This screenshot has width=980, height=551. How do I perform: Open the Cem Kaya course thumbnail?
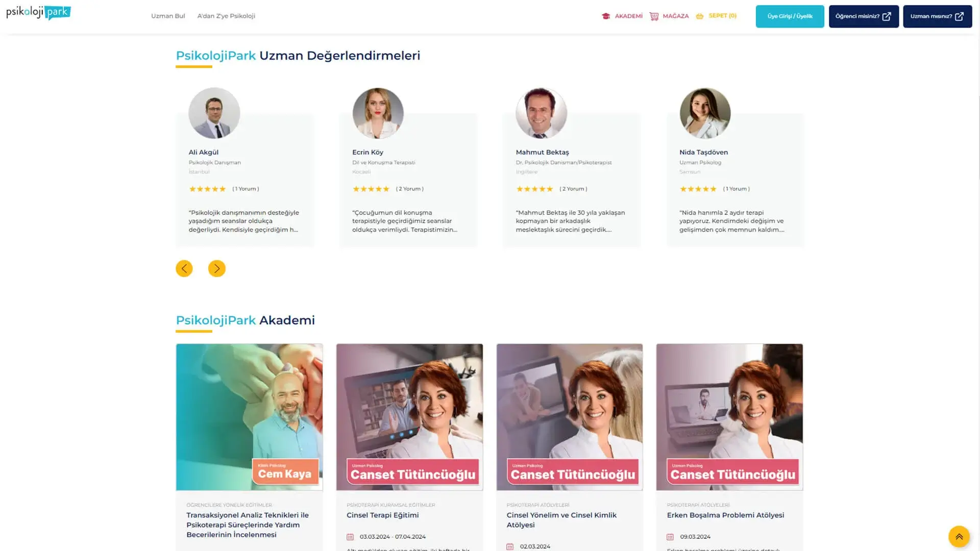tap(250, 417)
